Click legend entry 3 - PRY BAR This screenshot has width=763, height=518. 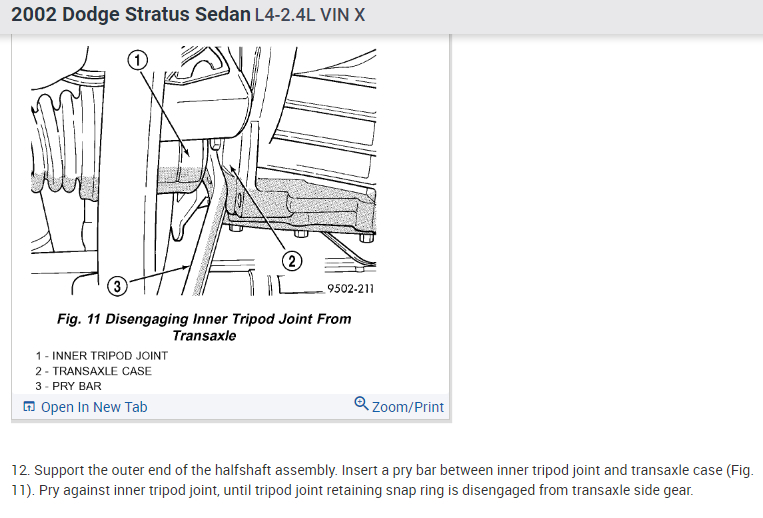[68, 386]
